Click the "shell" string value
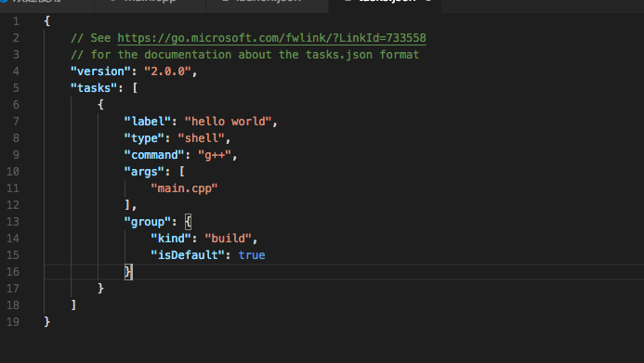 pos(202,138)
